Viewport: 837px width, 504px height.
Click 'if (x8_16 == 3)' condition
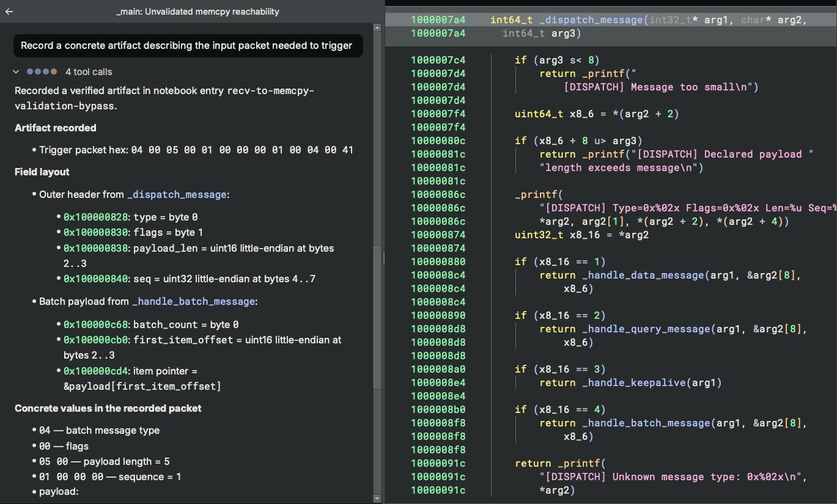click(560, 369)
